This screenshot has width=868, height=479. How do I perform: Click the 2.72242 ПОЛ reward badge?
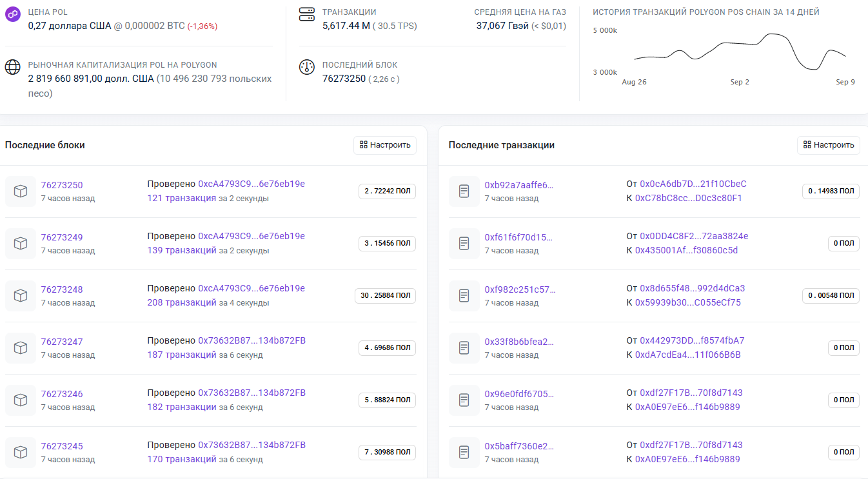coord(388,191)
